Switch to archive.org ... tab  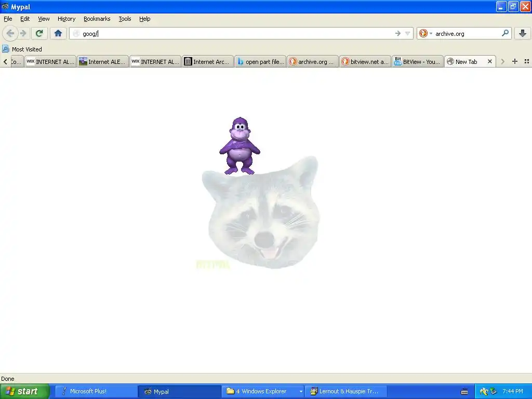(x=313, y=61)
